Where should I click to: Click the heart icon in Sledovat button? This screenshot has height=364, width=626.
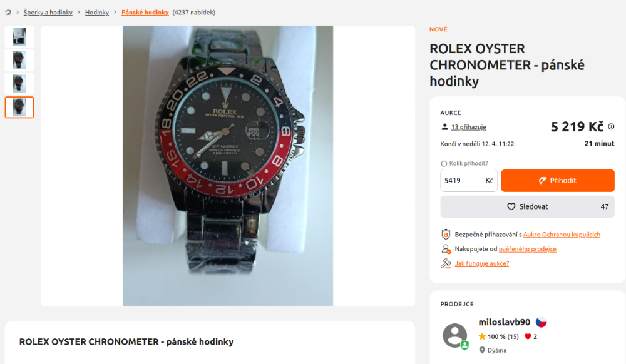click(511, 206)
